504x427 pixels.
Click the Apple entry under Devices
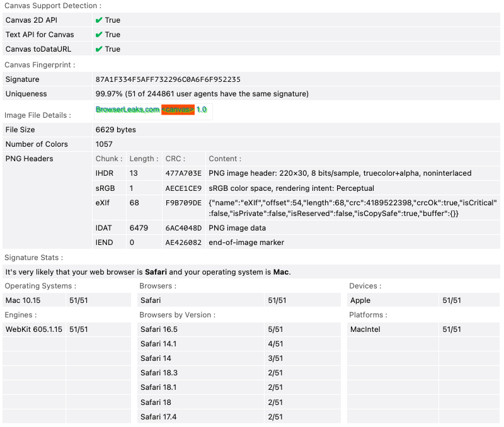(360, 300)
